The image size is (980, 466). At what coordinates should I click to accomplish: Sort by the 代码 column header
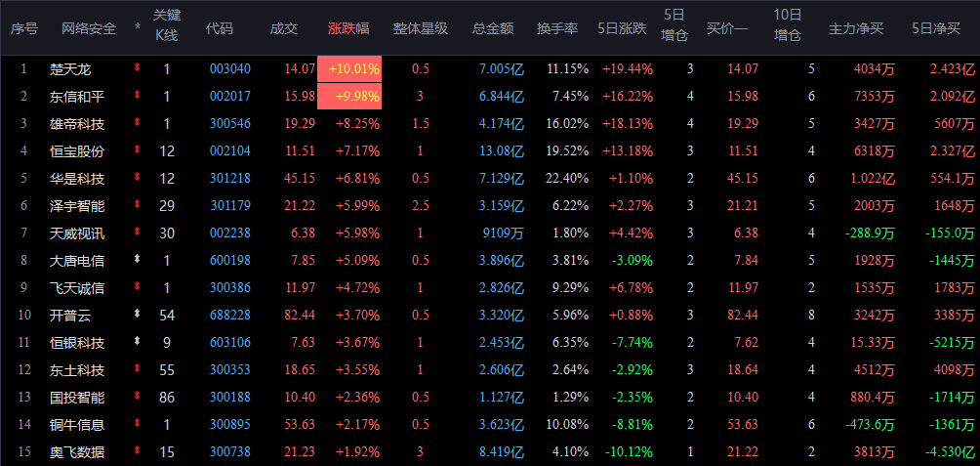point(220,28)
